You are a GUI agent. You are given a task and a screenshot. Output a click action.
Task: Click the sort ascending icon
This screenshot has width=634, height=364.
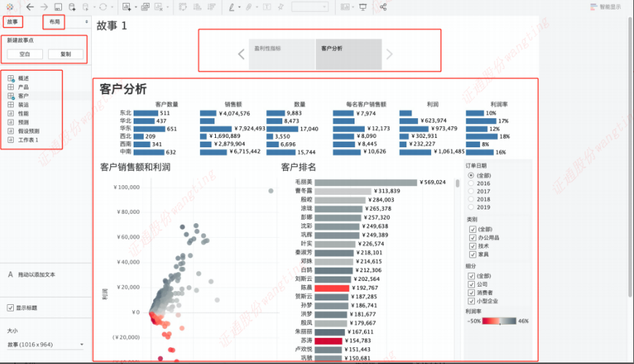[197, 7]
